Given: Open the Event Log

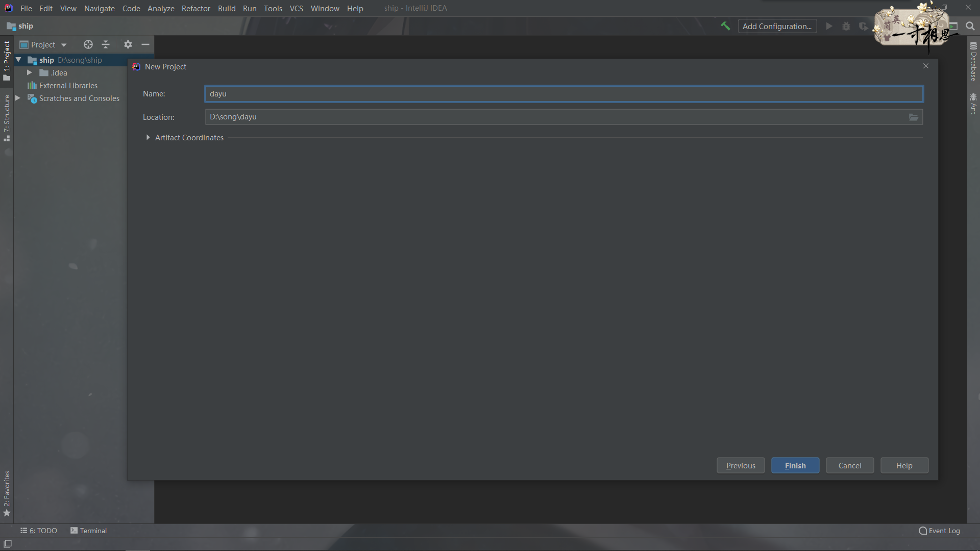Looking at the screenshot, I should pyautogui.click(x=939, y=531).
